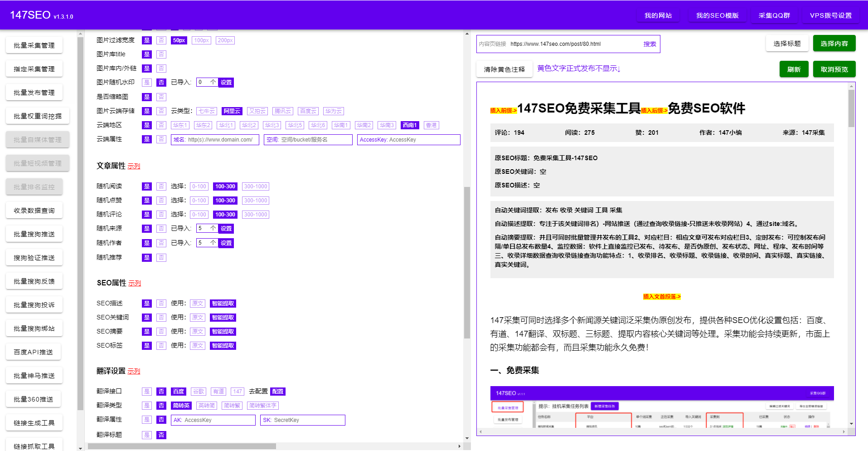Select 英转简 translation type

pos(207,406)
